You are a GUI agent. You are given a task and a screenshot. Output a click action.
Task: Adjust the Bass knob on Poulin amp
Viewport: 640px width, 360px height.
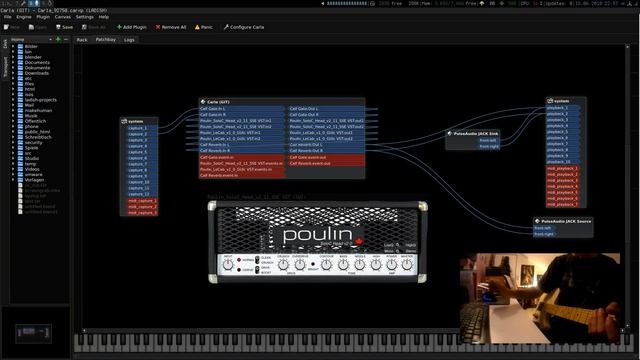click(343, 265)
